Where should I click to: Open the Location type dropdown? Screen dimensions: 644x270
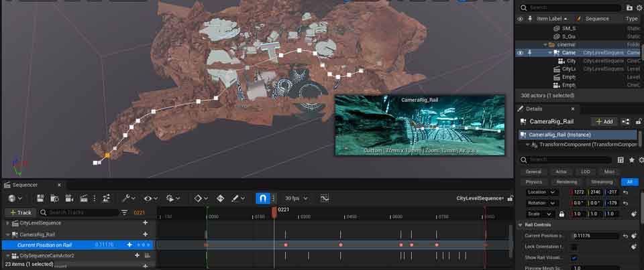click(x=543, y=192)
